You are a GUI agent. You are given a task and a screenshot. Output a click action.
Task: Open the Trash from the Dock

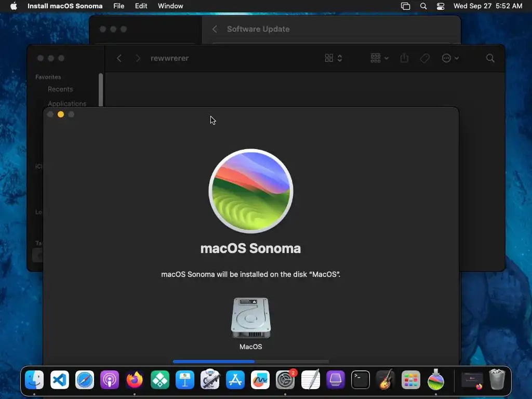[x=497, y=379]
